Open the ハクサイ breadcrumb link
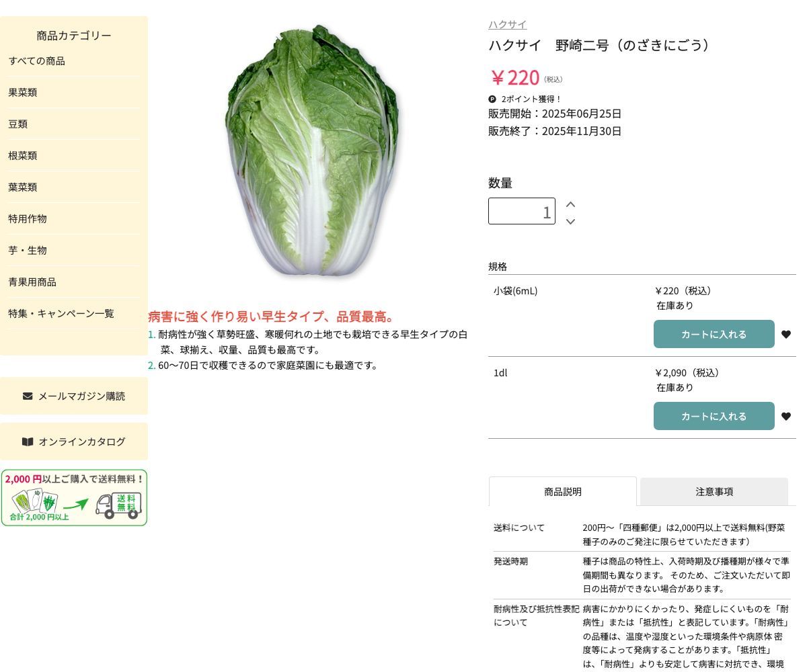 507,25
